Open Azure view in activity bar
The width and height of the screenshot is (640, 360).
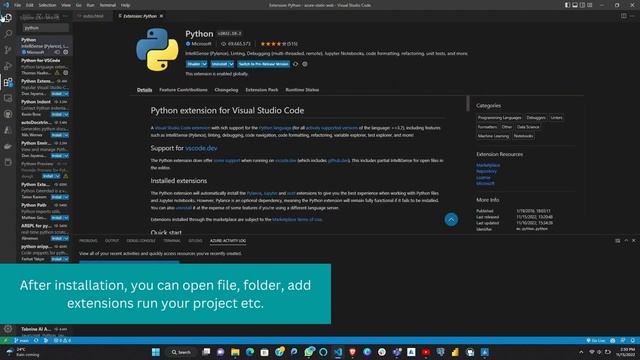pyautogui.click(x=8, y=130)
